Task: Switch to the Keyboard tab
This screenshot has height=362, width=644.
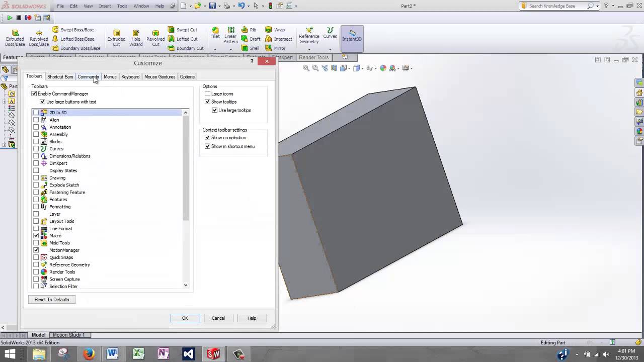Action: pyautogui.click(x=130, y=76)
